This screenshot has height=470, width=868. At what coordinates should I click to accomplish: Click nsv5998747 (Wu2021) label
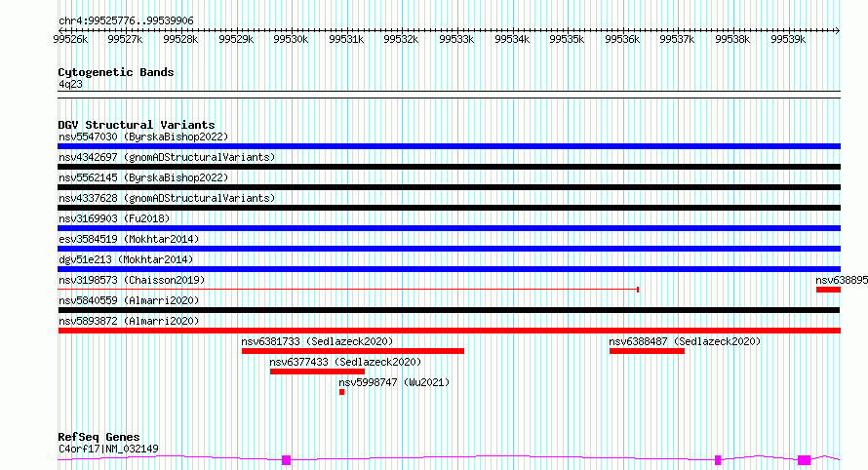[x=394, y=382]
